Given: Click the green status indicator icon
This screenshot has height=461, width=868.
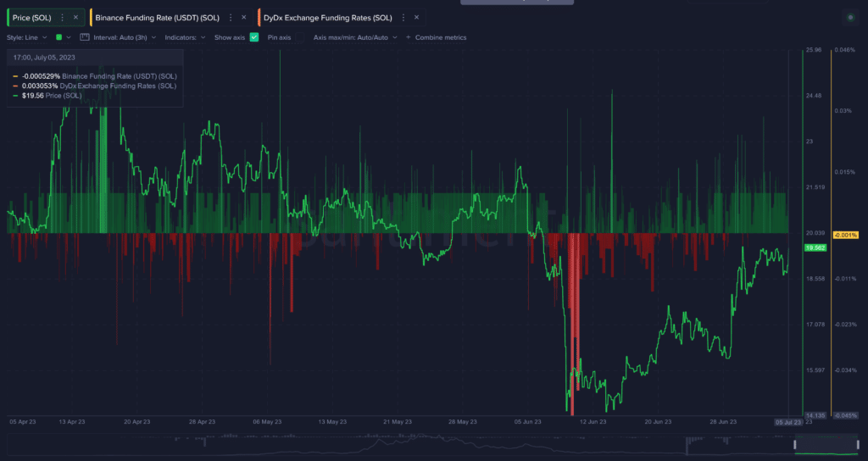Looking at the screenshot, I should [x=849, y=17].
